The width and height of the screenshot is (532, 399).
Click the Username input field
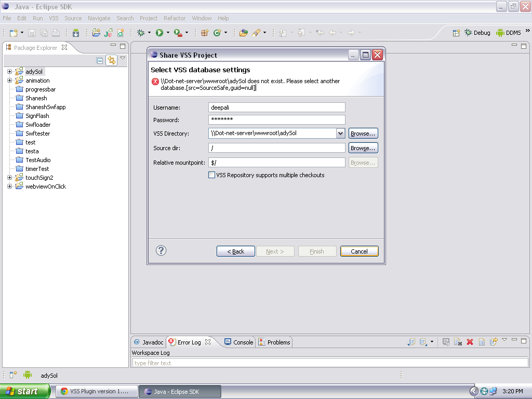coord(276,108)
